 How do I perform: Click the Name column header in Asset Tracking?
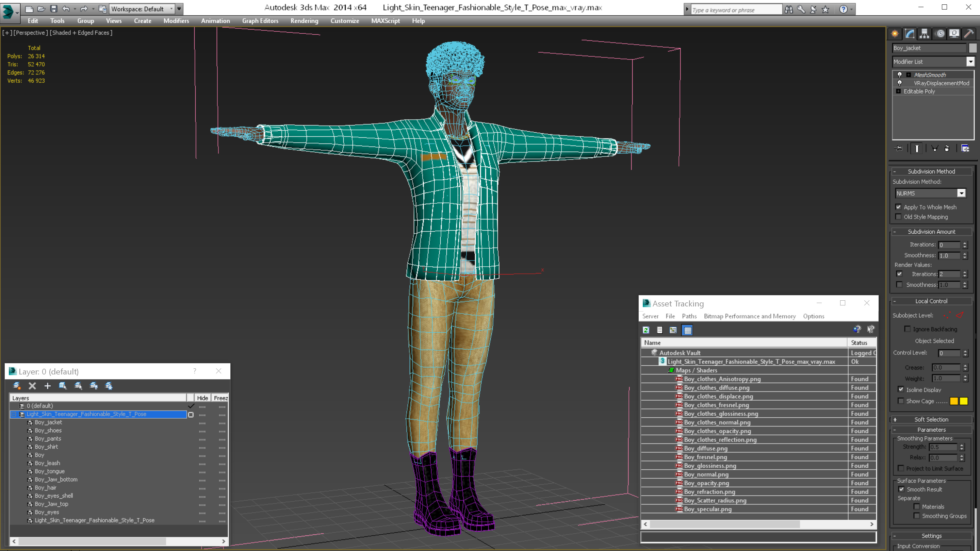coord(744,343)
